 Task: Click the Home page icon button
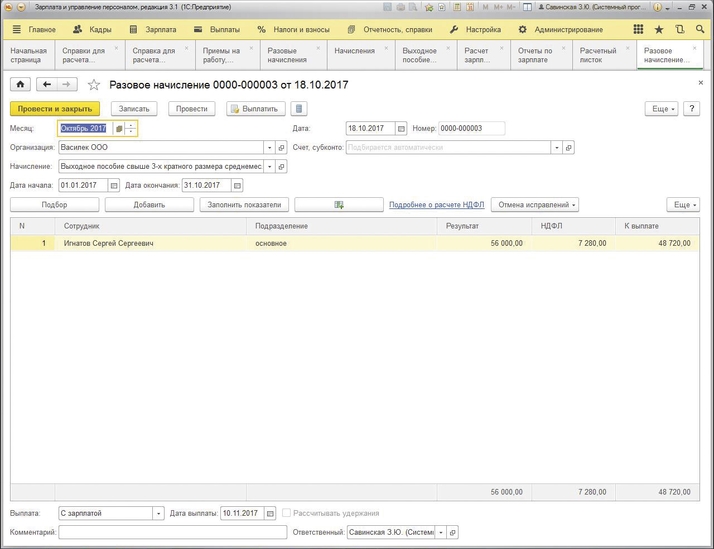(x=20, y=85)
